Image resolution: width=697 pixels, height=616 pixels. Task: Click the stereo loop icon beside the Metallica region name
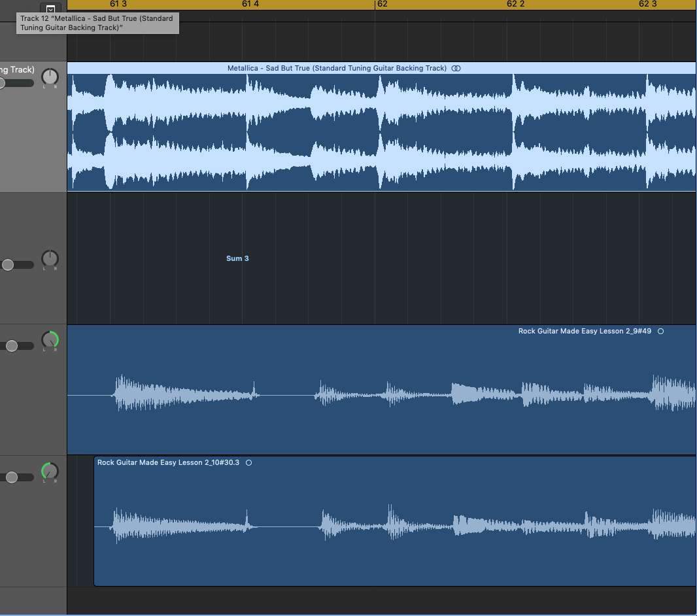(x=456, y=68)
